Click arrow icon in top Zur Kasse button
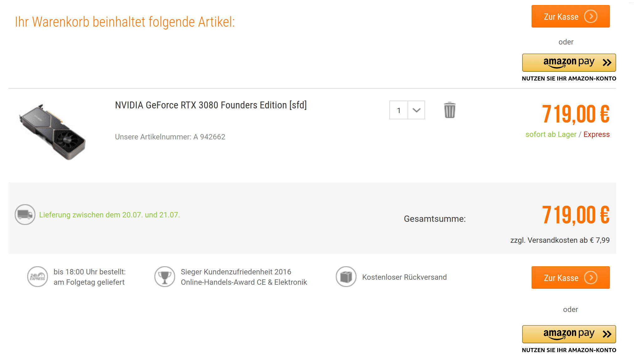 pyautogui.click(x=591, y=16)
